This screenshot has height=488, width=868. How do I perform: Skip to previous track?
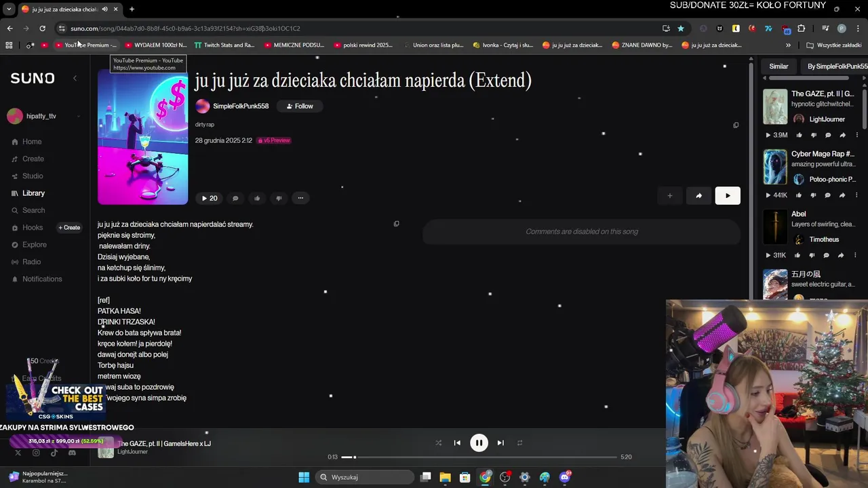coord(457,443)
